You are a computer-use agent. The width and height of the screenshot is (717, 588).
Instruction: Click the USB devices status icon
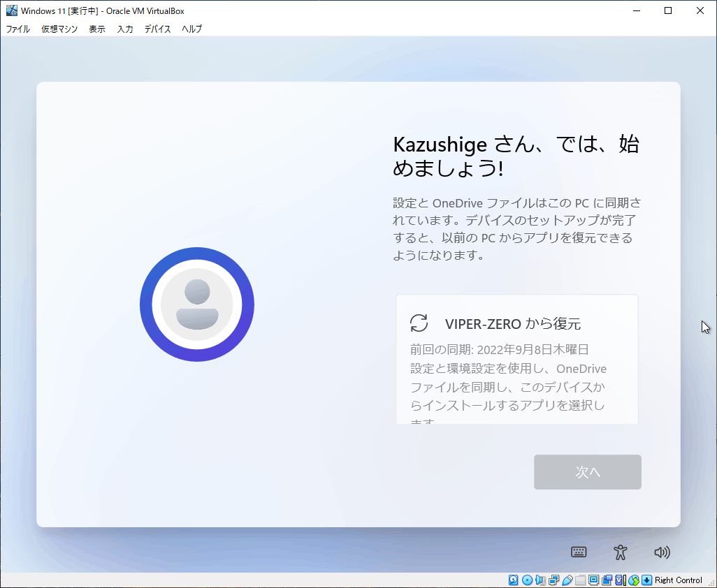tap(567, 580)
